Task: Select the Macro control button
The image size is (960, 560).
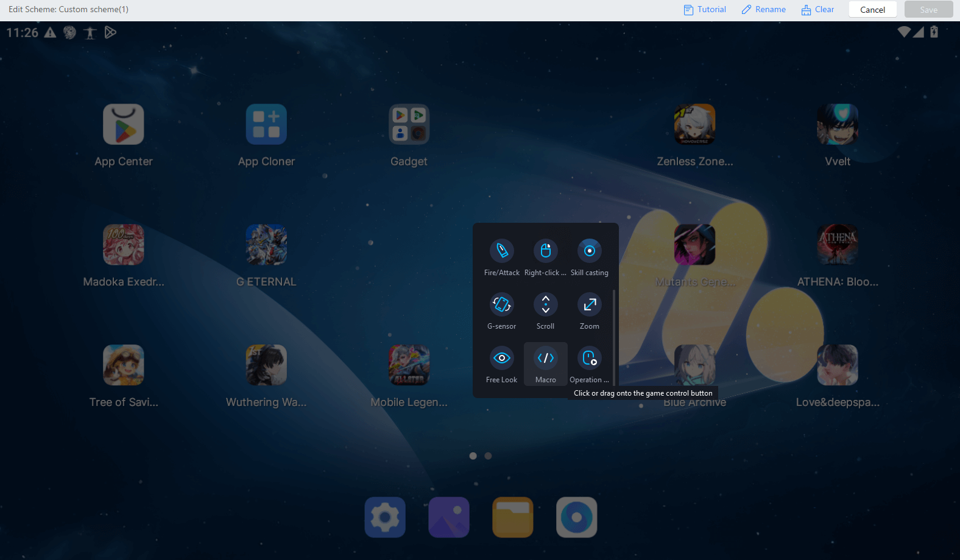Action: click(x=545, y=365)
